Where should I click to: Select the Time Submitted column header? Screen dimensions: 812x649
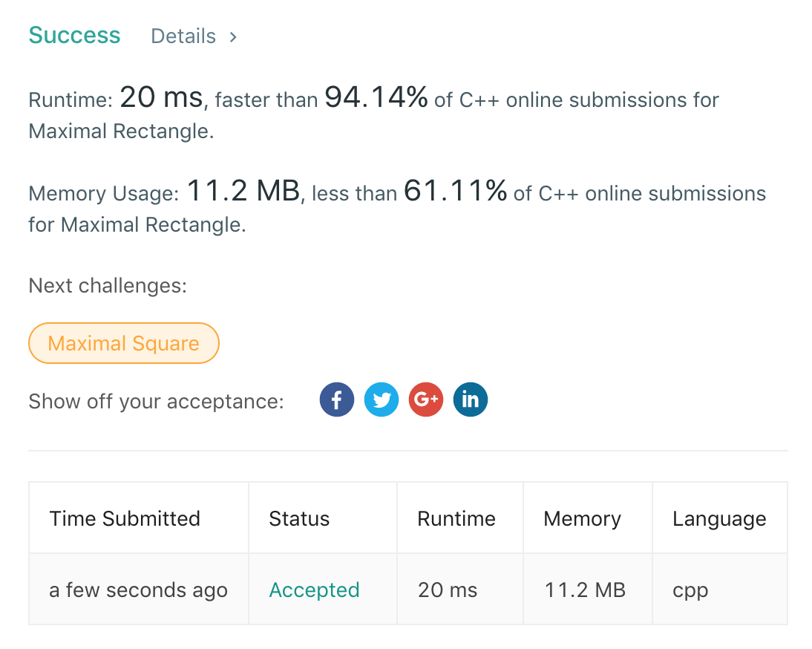coord(125,518)
